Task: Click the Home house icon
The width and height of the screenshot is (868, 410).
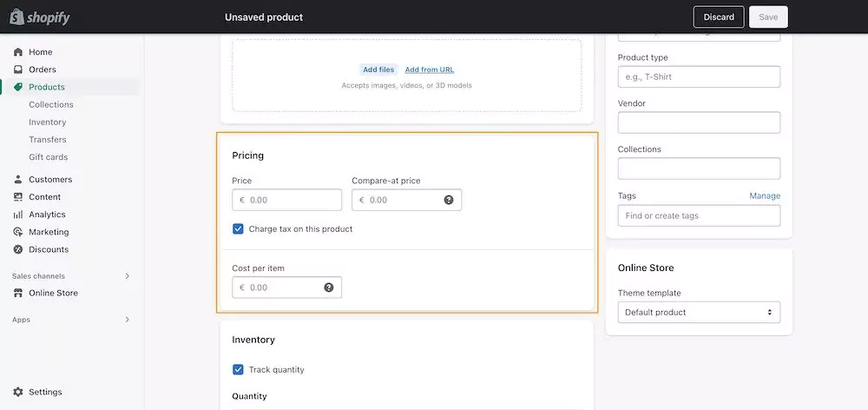Action: pyautogui.click(x=18, y=52)
